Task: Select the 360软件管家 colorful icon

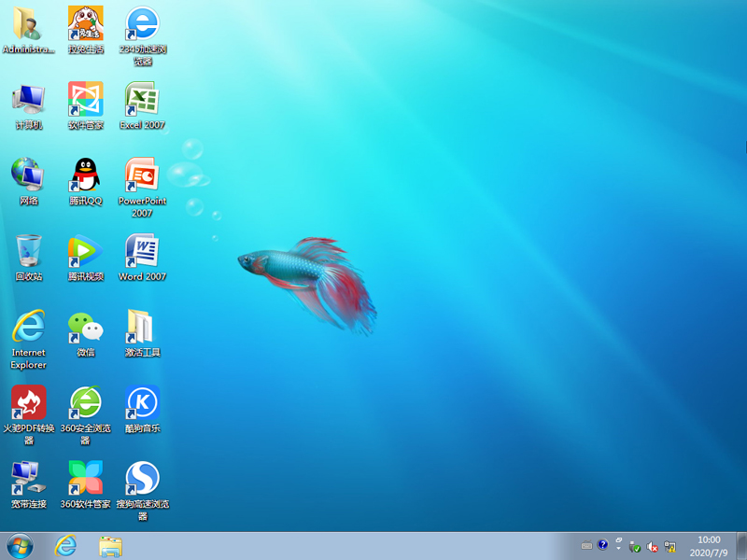Action: coord(85,478)
